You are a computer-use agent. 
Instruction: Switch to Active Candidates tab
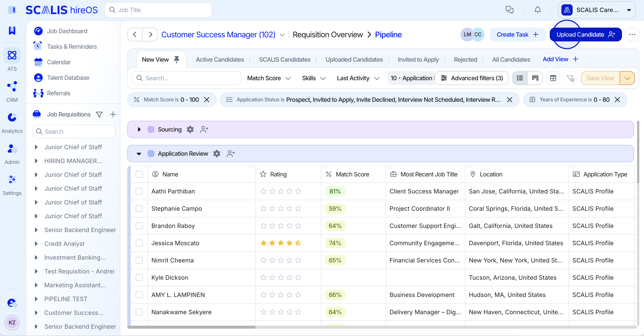click(x=220, y=60)
